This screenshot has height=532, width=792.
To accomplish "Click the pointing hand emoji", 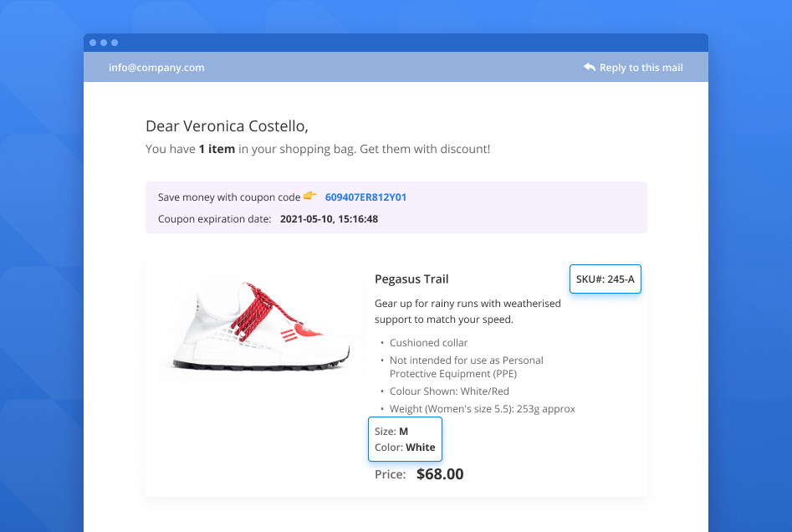I will click(x=310, y=197).
